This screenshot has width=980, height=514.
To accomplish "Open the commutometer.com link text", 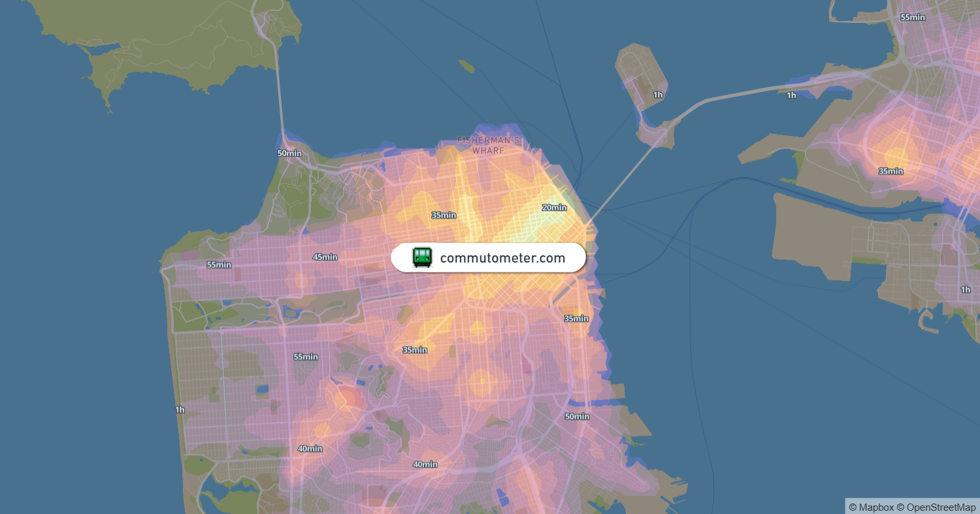I will 502,258.
